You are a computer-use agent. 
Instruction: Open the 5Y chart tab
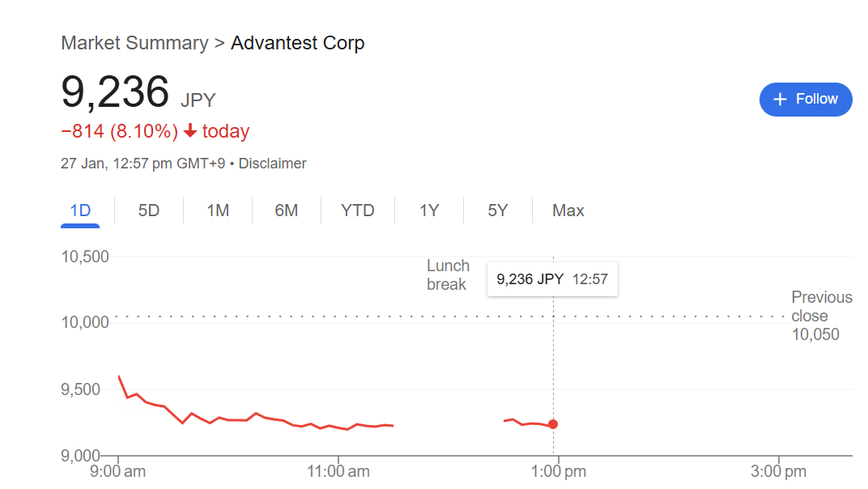[497, 210]
